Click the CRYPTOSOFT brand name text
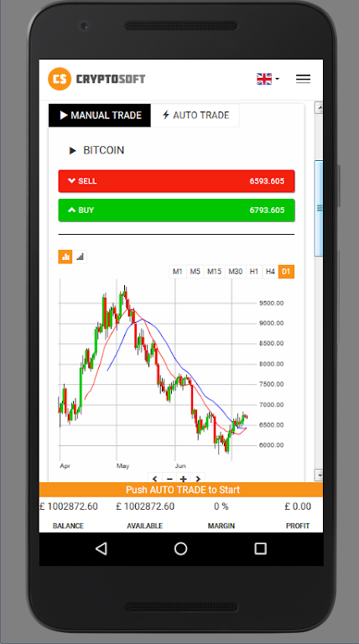Screen dimensions: 359x644 click(x=111, y=79)
